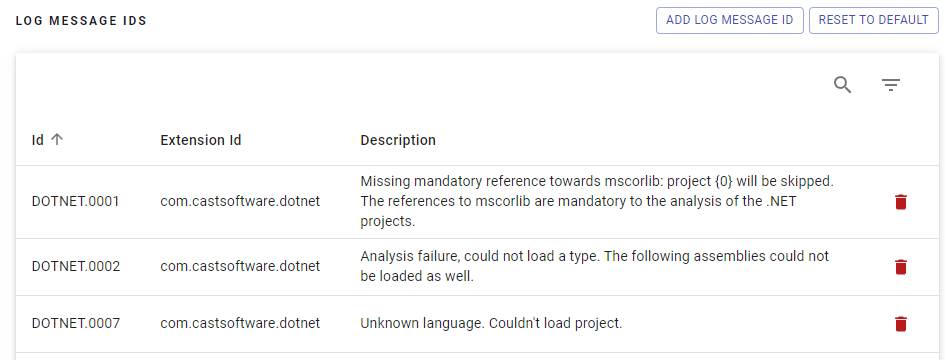Image resolution: width=945 pixels, height=360 pixels.
Task: Click the 'Analysis failure, could not load' description
Action: pyautogui.click(x=595, y=267)
